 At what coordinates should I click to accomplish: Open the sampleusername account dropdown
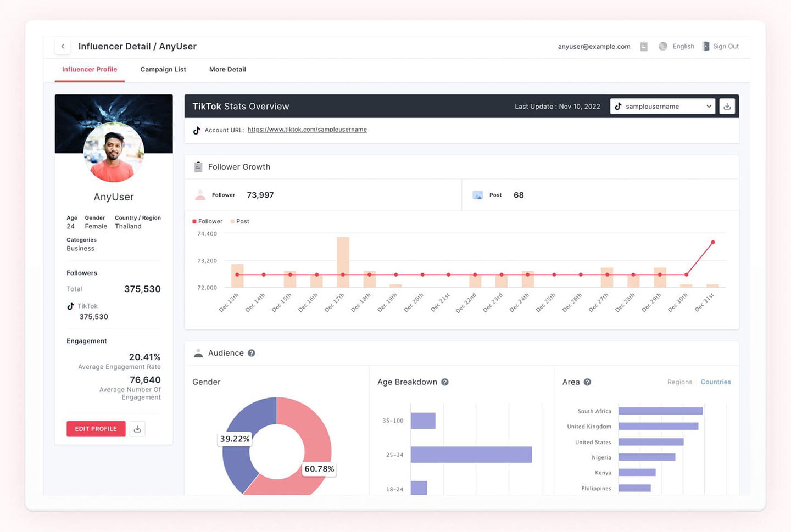point(662,107)
